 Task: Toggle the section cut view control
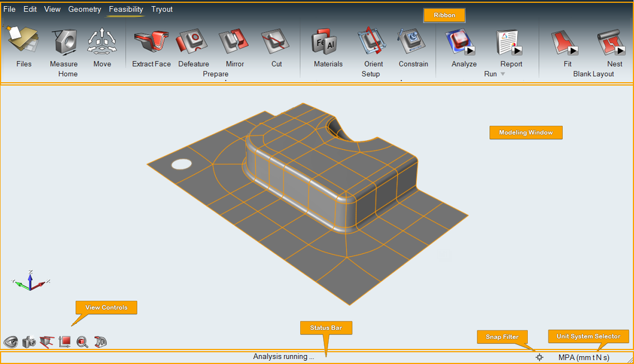47,342
